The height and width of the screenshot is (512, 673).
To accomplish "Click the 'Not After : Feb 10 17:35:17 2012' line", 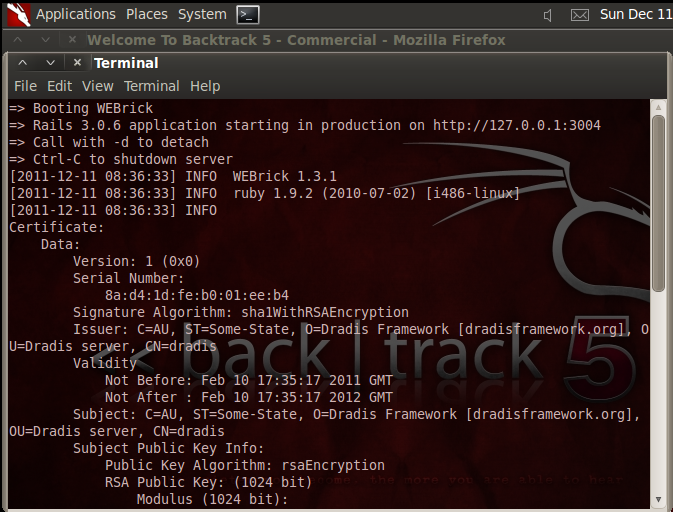I will [249, 397].
